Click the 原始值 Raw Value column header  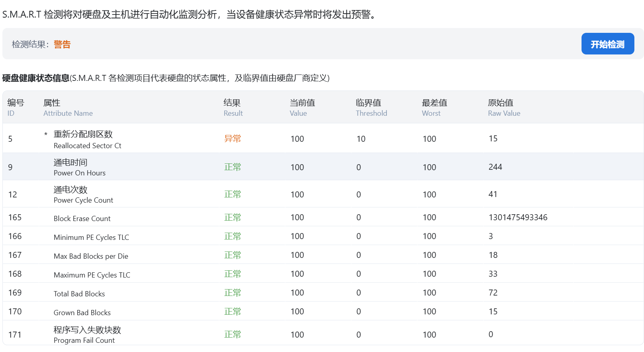point(503,107)
